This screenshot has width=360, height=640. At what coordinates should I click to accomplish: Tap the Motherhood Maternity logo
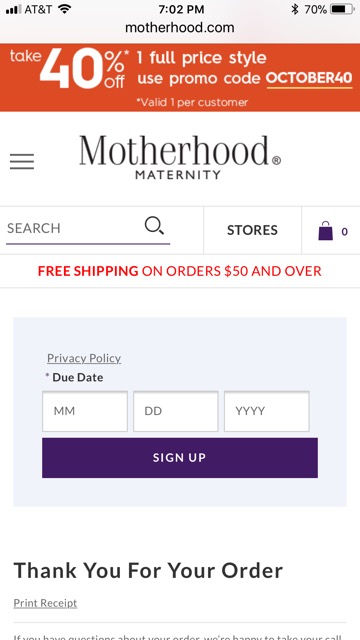click(180, 157)
